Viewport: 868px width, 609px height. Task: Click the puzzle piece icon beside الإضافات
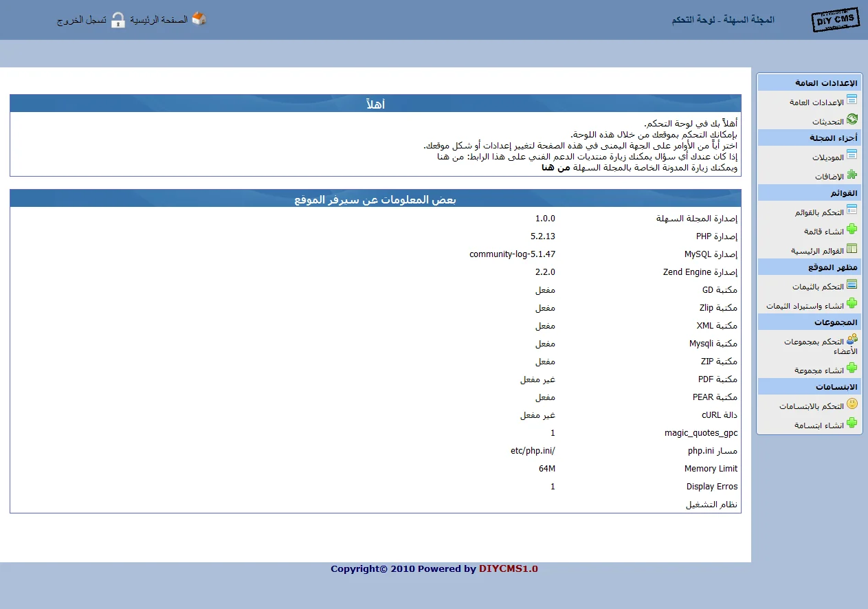852,175
